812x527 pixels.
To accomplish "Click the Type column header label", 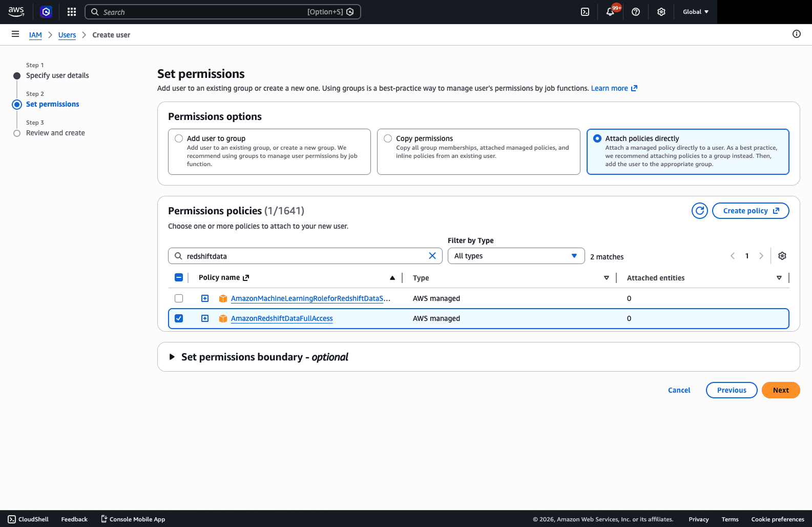I will pos(421,278).
